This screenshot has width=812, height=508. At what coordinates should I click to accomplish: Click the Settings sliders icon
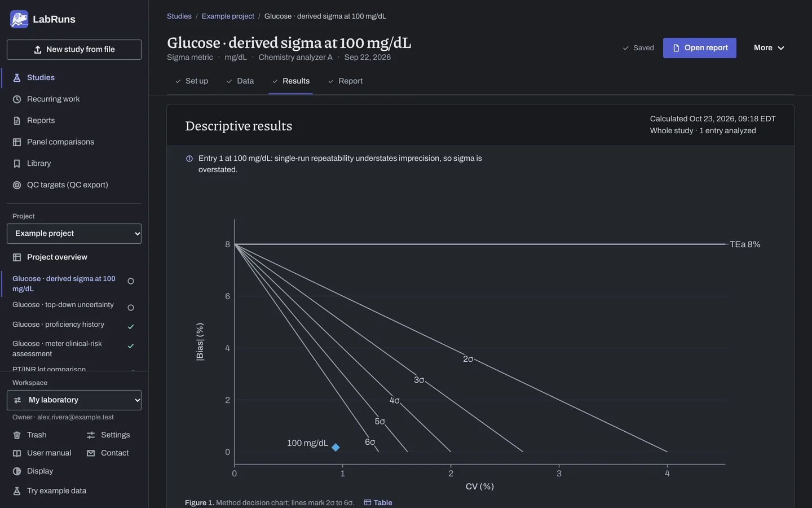[91, 435]
